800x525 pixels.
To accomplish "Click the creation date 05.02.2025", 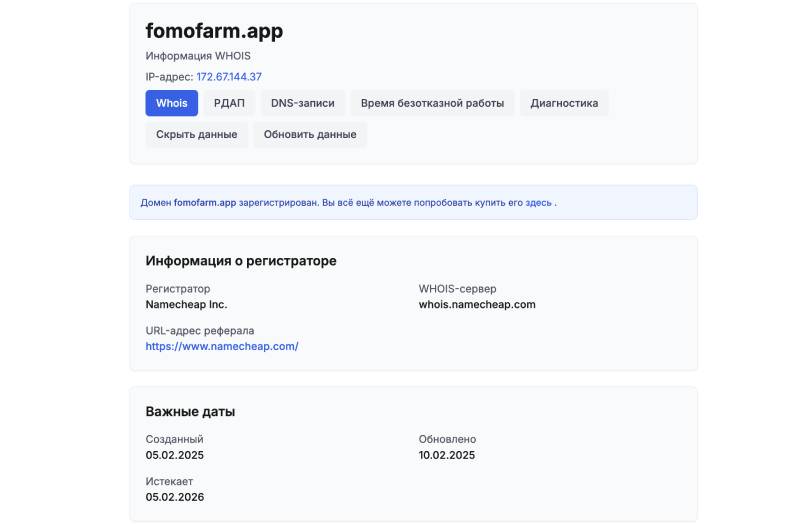I will (175, 455).
